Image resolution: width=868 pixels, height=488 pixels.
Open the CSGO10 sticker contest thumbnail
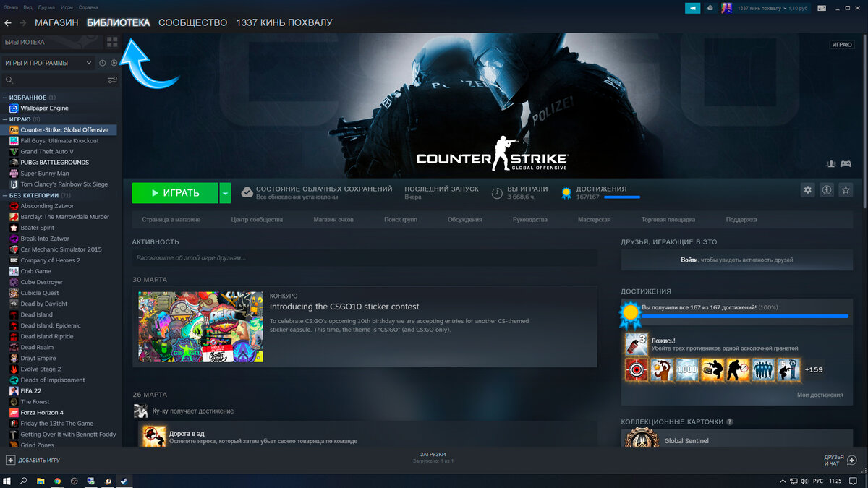[x=201, y=327]
